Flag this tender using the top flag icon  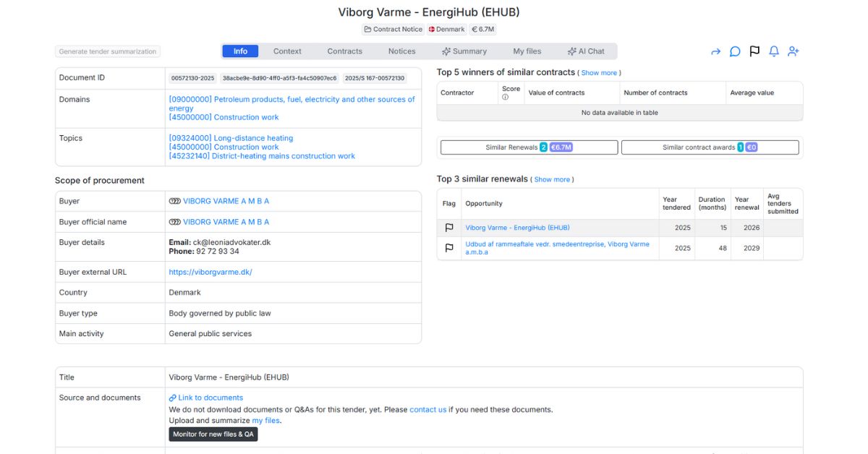point(754,51)
